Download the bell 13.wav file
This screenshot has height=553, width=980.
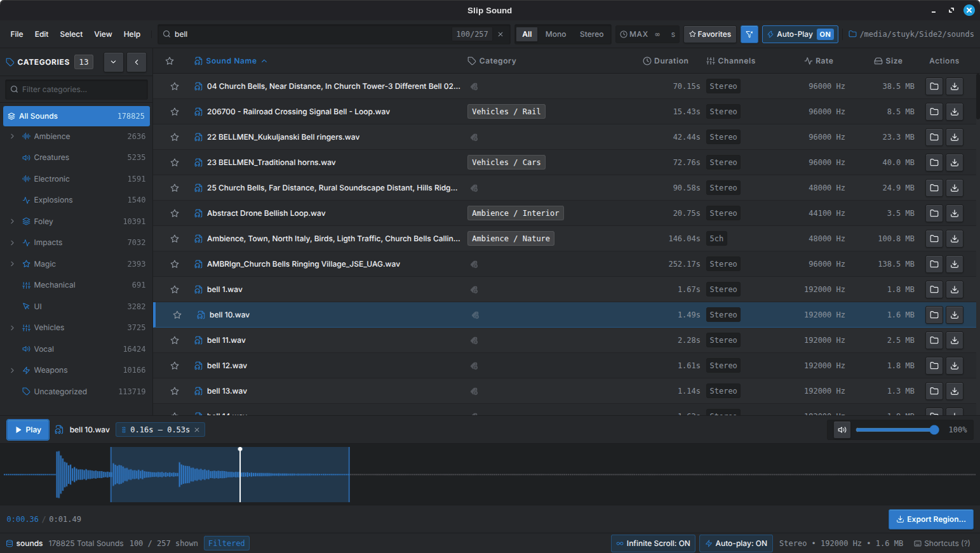click(x=955, y=391)
